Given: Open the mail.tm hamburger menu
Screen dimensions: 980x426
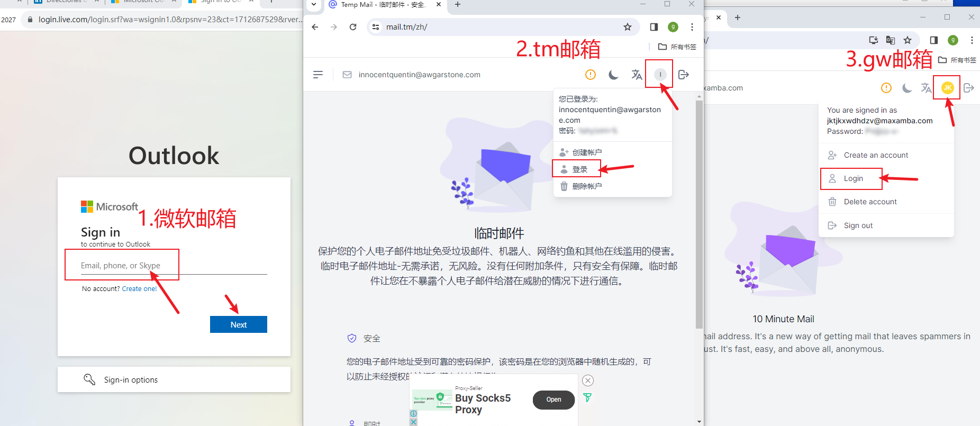Looking at the screenshot, I should click(x=317, y=75).
